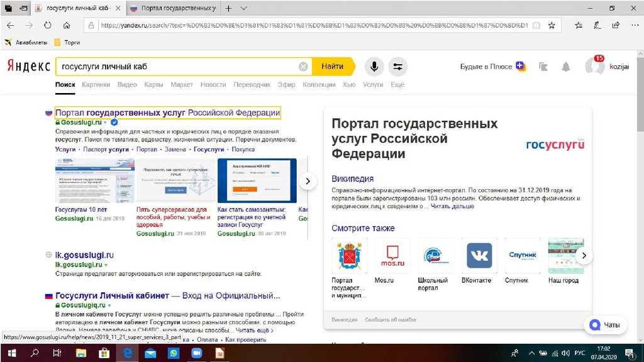Open Windows taskbar search
Image resolution: width=644 pixels, height=362 pixels.
[x=35, y=353]
